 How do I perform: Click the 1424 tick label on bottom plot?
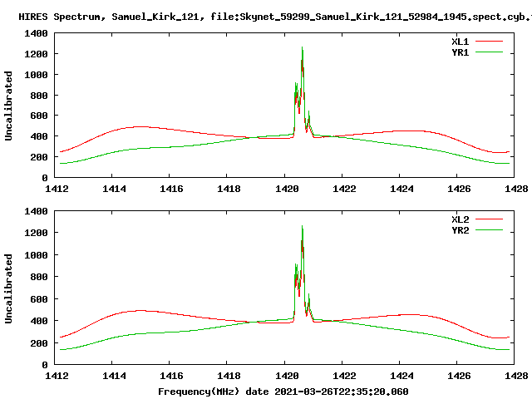401,376
